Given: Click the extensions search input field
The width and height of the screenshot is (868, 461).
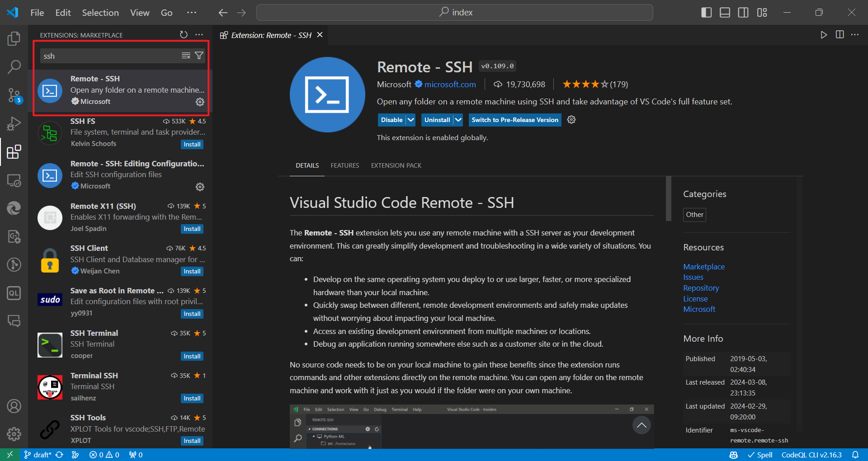Looking at the screenshot, I should click(x=108, y=56).
